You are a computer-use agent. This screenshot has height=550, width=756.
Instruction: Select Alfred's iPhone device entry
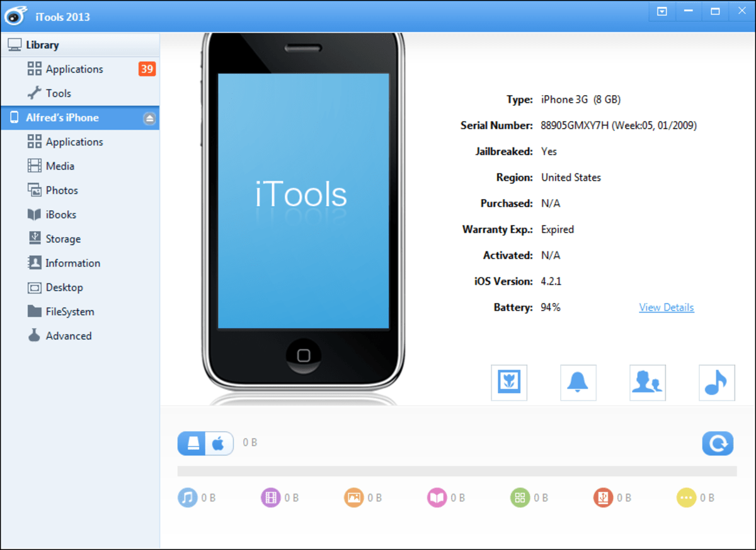[80, 118]
